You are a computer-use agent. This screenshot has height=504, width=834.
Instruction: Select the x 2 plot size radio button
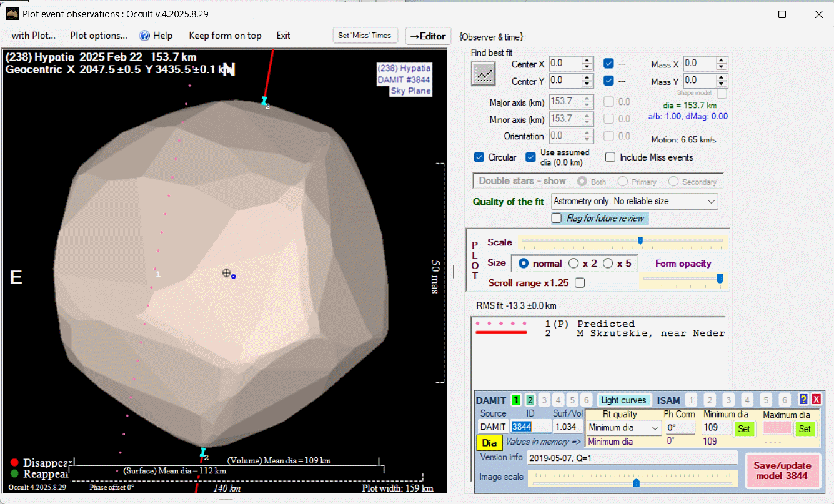point(573,264)
